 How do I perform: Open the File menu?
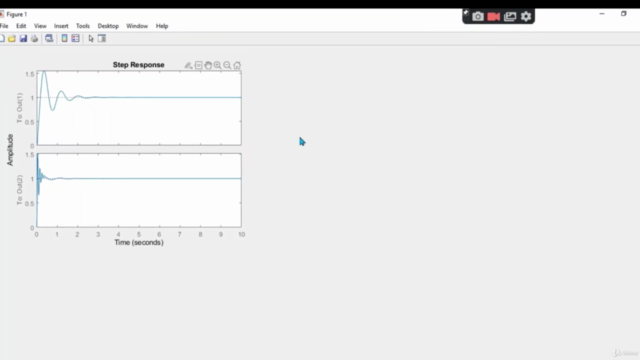pyautogui.click(x=4, y=26)
